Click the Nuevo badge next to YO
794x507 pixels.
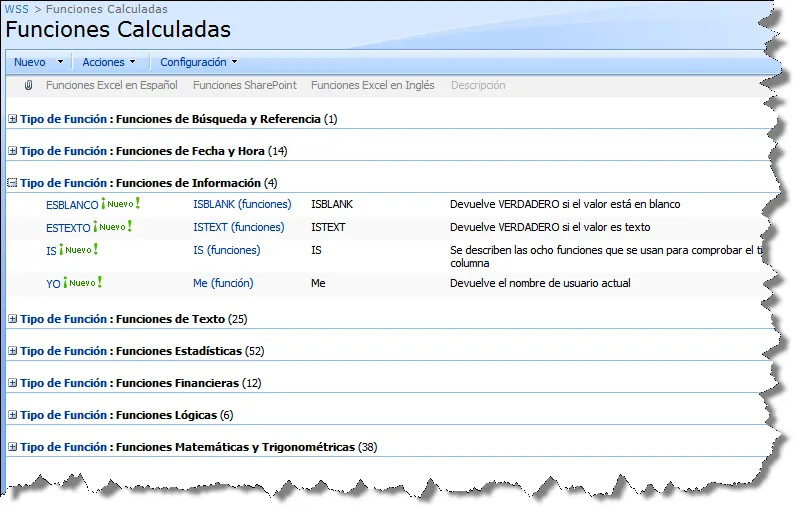pos(83,283)
